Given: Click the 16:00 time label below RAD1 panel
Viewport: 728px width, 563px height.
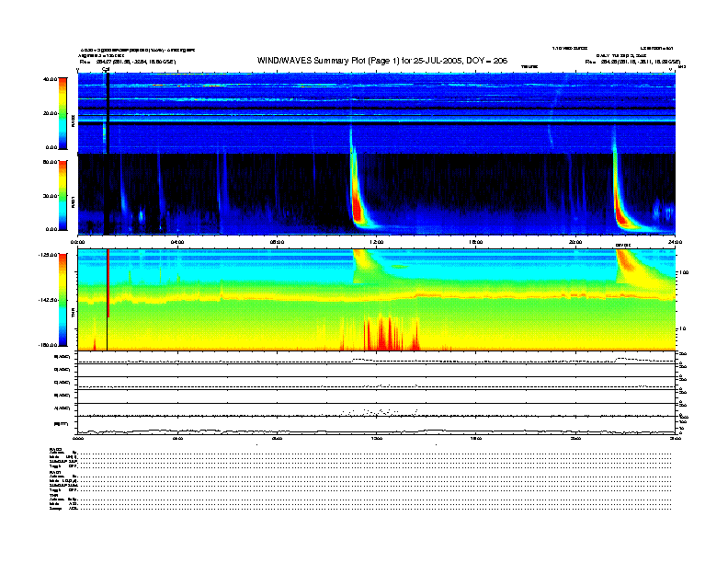Looking at the screenshot, I should pyautogui.click(x=476, y=242).
